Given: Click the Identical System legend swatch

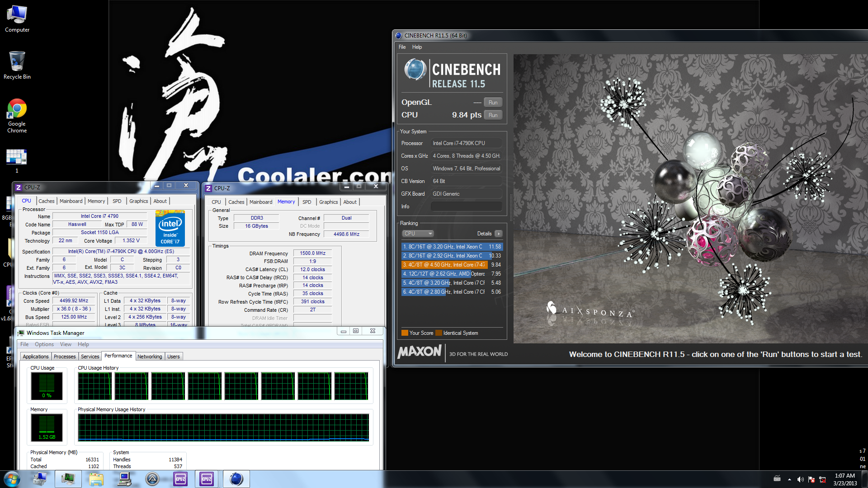Looking at the screenshot, I should pyautogui.click(x=439, y=333).
